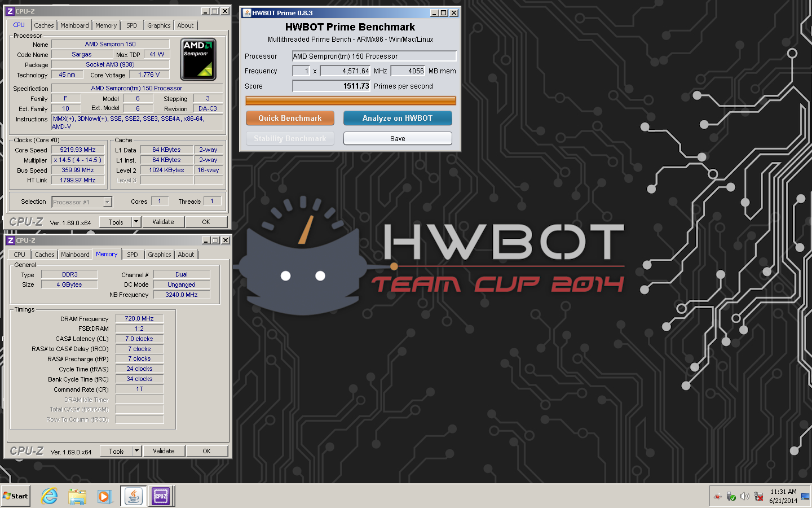Click the Max TDP value 41 W
The height and width of the screenshot is (508, 812).
pos(157,54)
